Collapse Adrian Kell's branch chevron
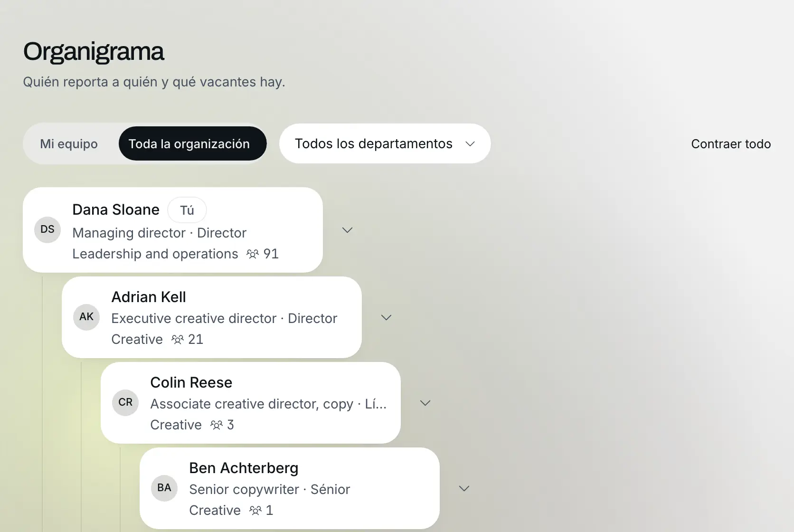The width and height of the screenshot is (794, 532). [x=387, y=317]
